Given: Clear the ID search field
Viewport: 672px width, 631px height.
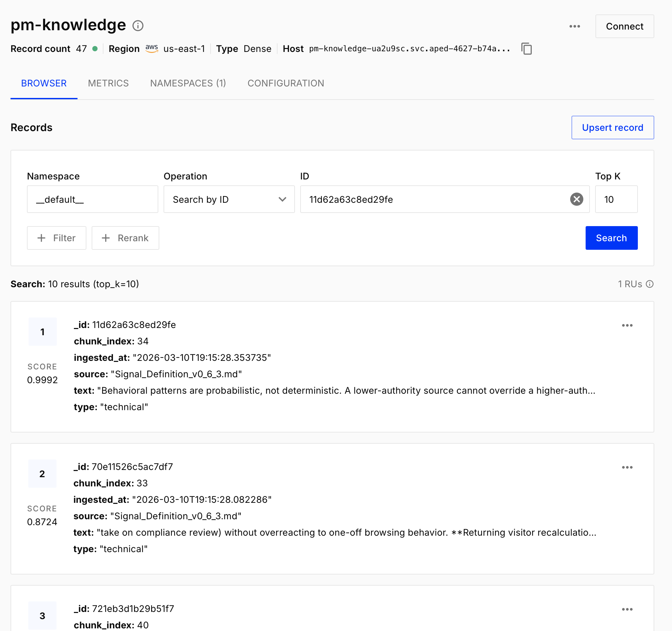Looking at the screenshot, I should pyautogui.click(x=576, y=199).
